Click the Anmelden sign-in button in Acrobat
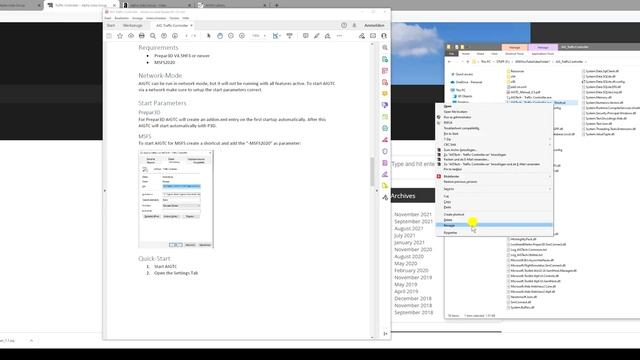 [x=374, y=25]
